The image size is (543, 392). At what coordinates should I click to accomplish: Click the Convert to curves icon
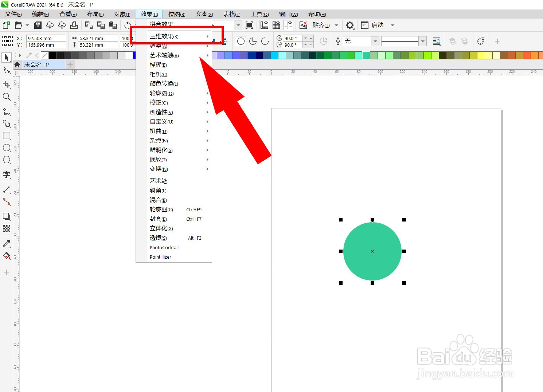point(481,41)
